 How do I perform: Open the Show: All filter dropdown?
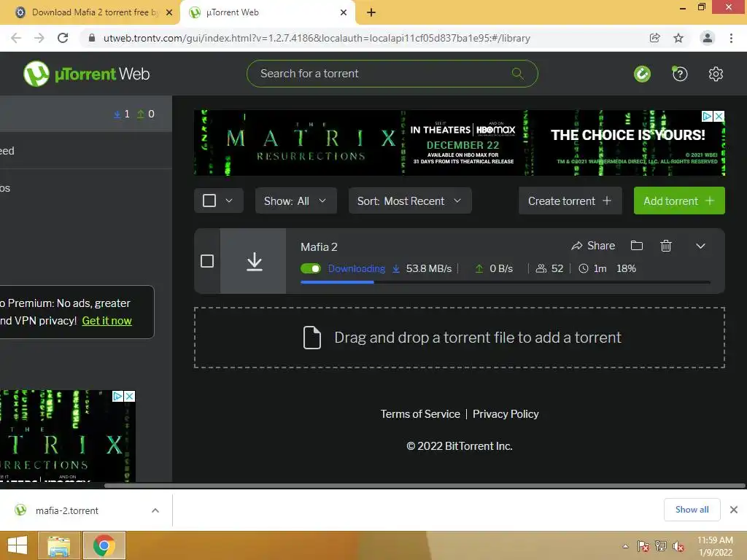pyautogui.click(x=296, y=201)
